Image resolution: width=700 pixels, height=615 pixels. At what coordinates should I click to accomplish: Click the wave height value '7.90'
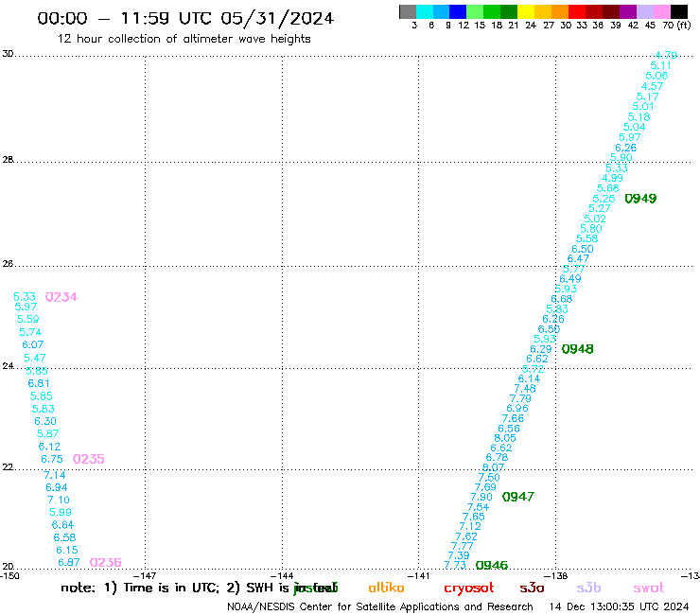(x=481, y=497)
